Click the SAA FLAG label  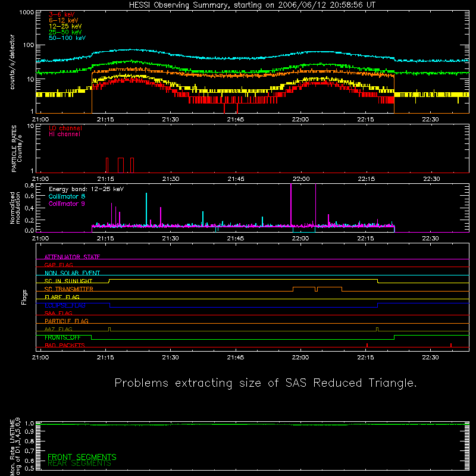pos(58,313)
